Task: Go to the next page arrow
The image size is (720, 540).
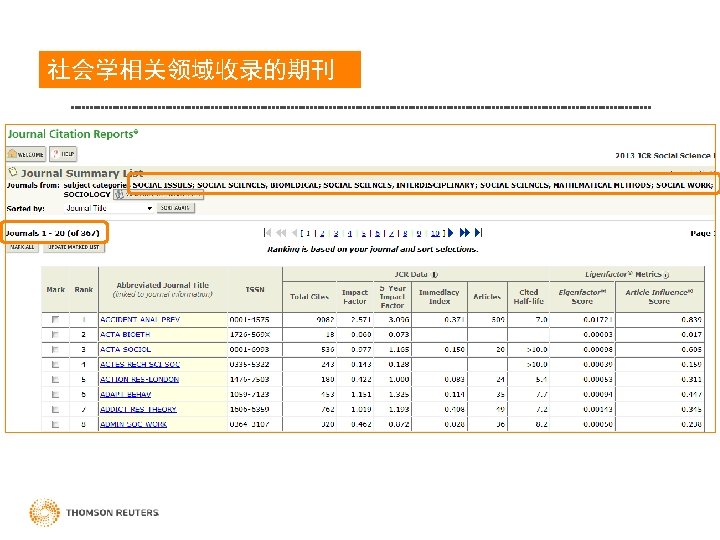Action: [451, 233]
